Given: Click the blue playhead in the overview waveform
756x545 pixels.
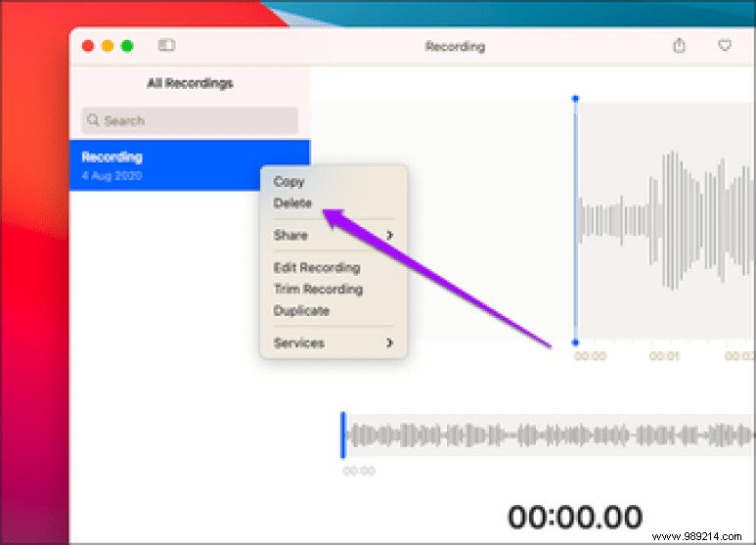Looking at the screenshot, I should pyautogui.click(x=342, y=434).
